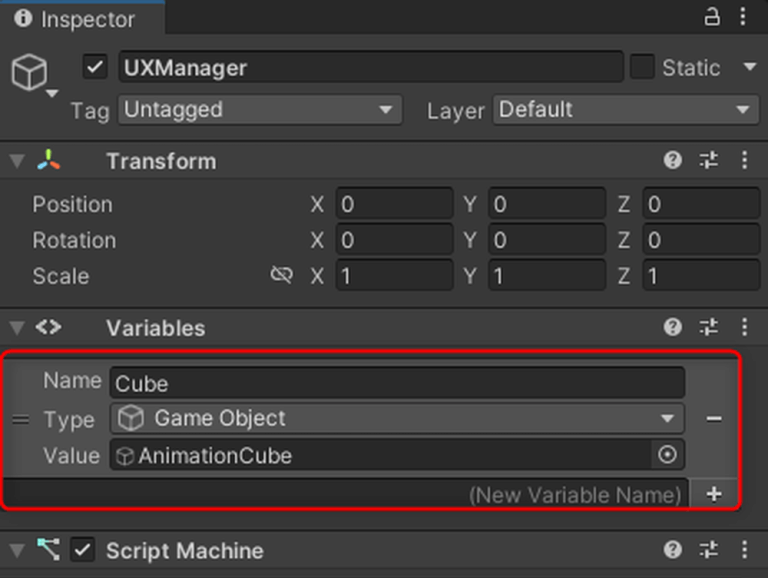Add a new variable with plus button
This screenshot has width=768, height=578.
pyautogui.click(x=713, y=494)
